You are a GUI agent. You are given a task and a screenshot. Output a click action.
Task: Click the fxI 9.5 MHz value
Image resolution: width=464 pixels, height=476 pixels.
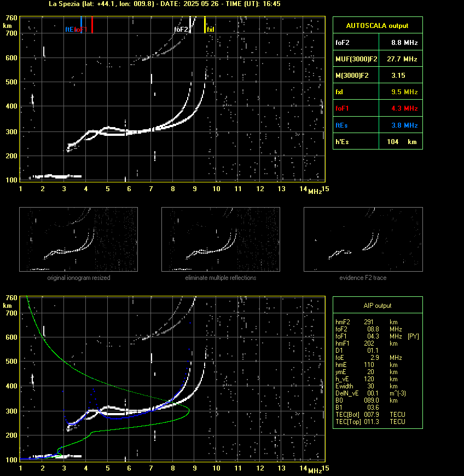tap(404, 91)
